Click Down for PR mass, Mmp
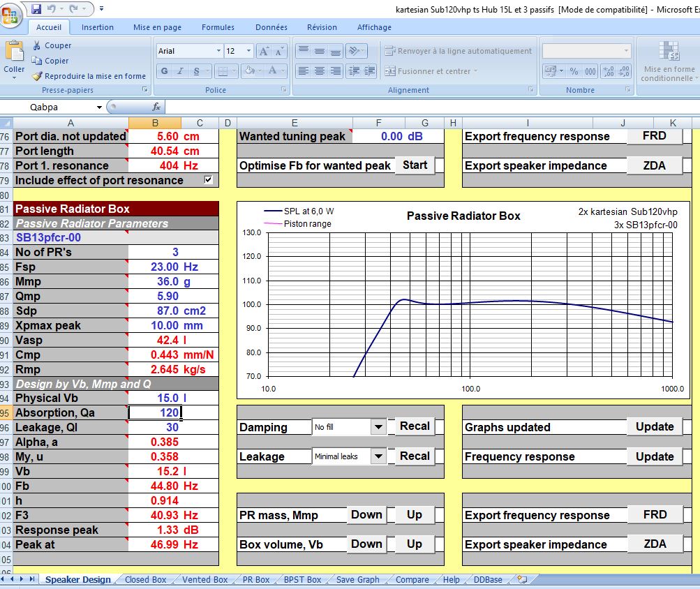The width and height of the screenshot is (700, 589). point(366,514)
